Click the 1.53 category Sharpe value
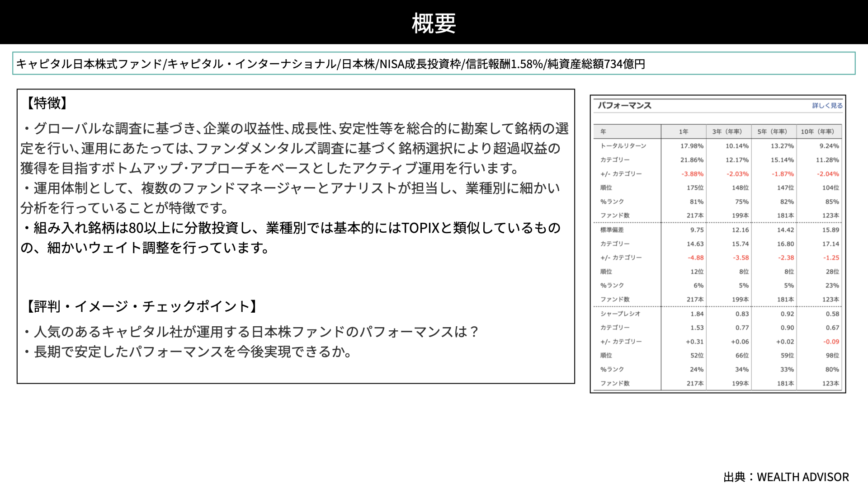The image size is (868, 488). pos(697,328)
